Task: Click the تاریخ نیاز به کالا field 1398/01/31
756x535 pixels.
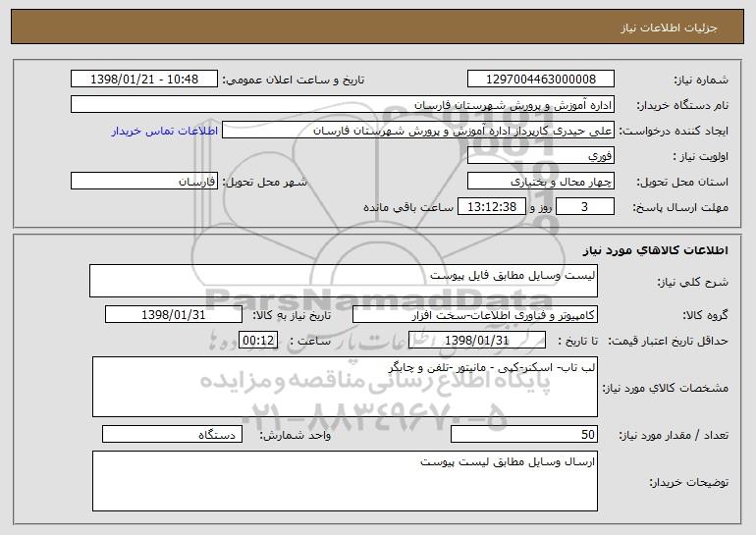Action: click(x=174, y=315)
